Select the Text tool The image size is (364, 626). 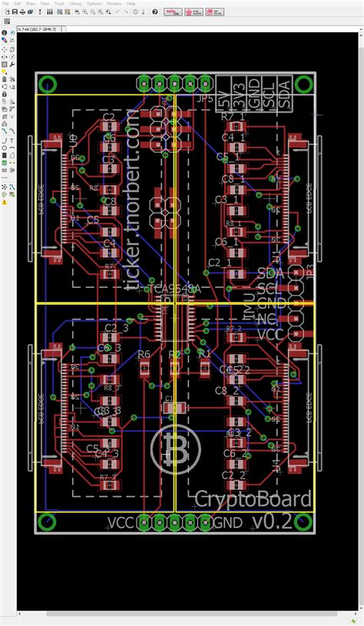tap(12, 140)
